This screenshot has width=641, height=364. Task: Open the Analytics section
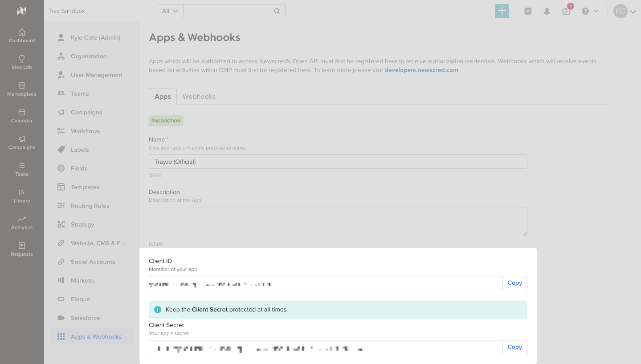point(21,222)
